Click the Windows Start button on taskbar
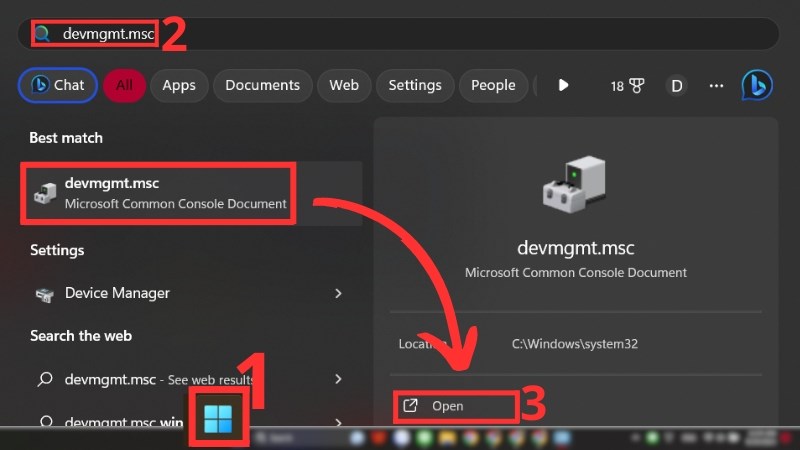Screen dimensions: 800x450 tap(218, 419)
